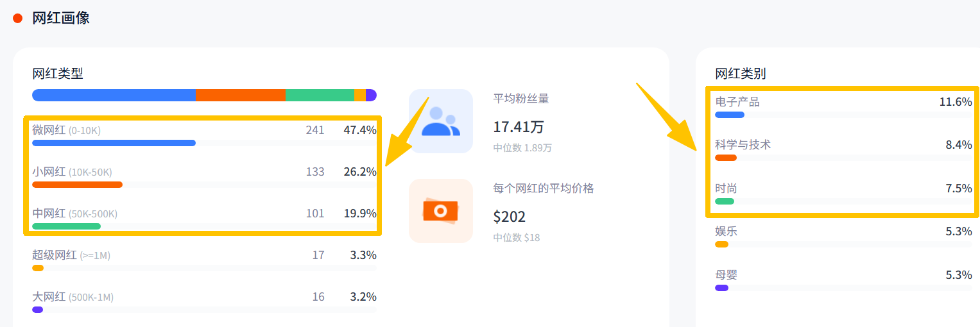This screenshot has height=327, width=980.
Task: Click the 母婴 category label
Action: 726,275
